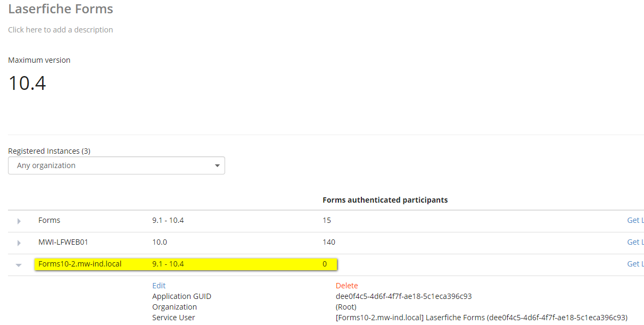Select the Organization label
Viewport: 644px width, 325px height.
point(175,307)
